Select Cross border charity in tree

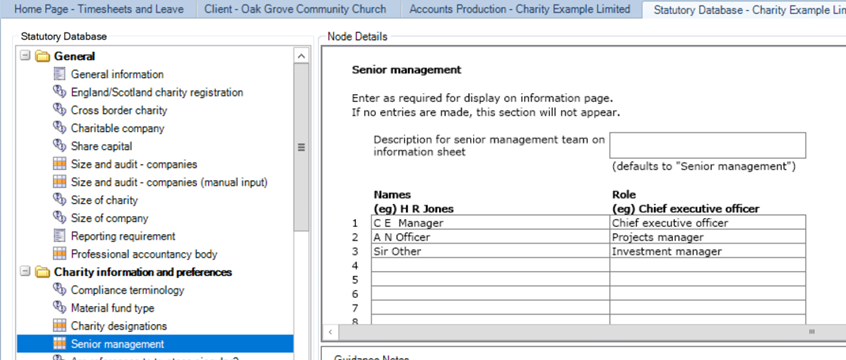click(119, 110)
